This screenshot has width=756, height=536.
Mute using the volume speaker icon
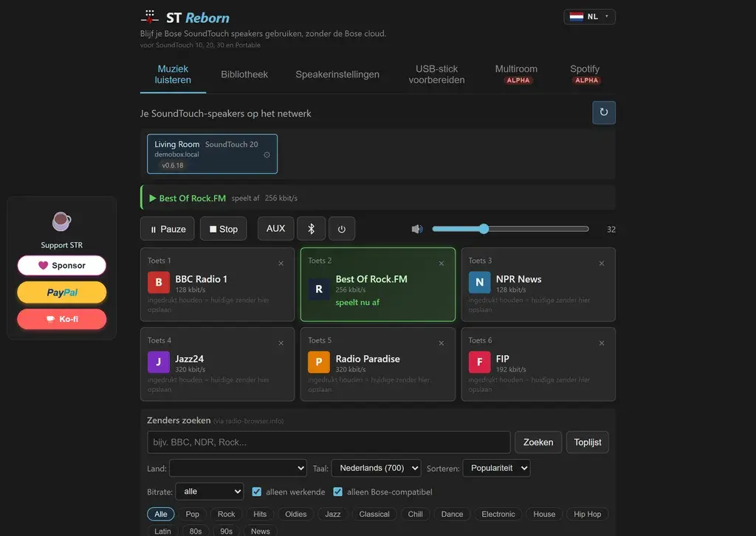click(x=416, y=229)
